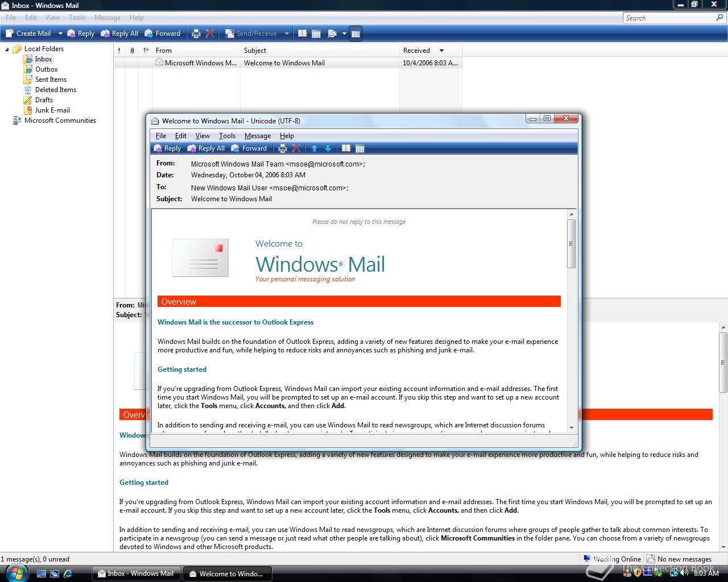Click in the Search field
This screenshot has width=728, height=582.
tap(669, 18)
